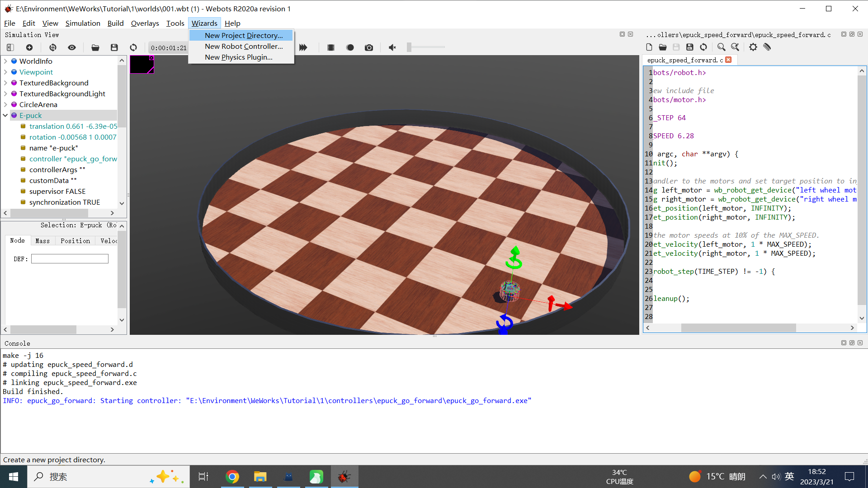The height and width of the screenshot is (488, 868).
Task: Switch to the Position tab
Action: coord(75,241)
